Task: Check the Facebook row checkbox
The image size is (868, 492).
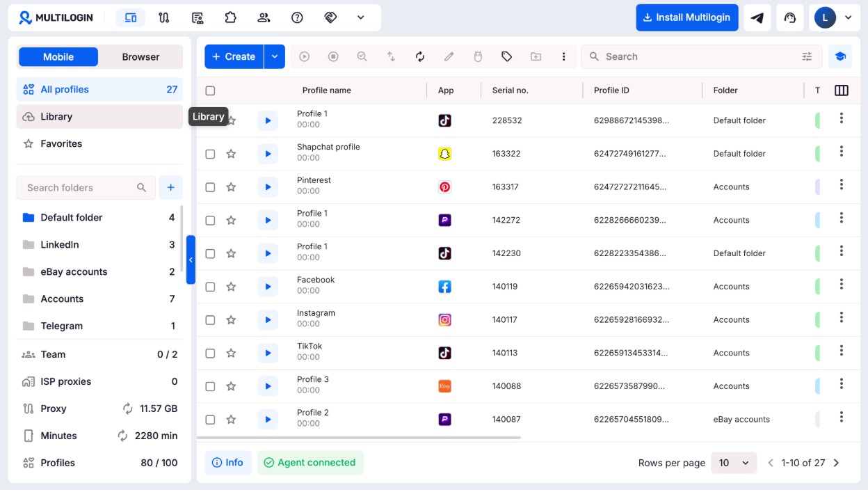Action: [x=210, y=287]
